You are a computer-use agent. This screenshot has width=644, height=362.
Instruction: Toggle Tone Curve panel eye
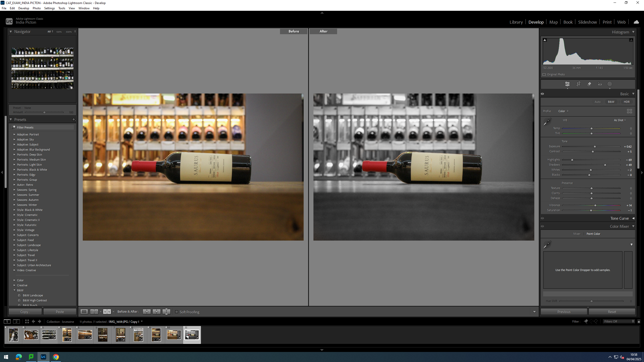point(543,218)
